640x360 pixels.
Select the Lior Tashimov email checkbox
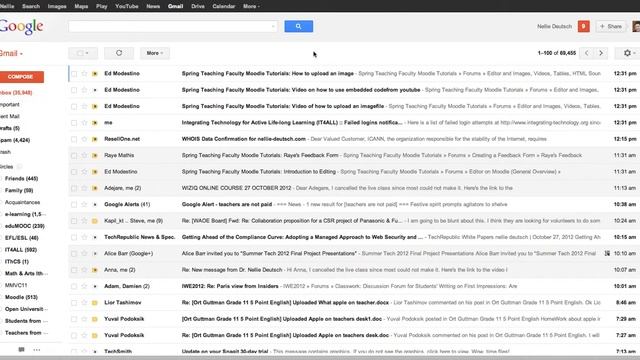[x=74, y=303]
